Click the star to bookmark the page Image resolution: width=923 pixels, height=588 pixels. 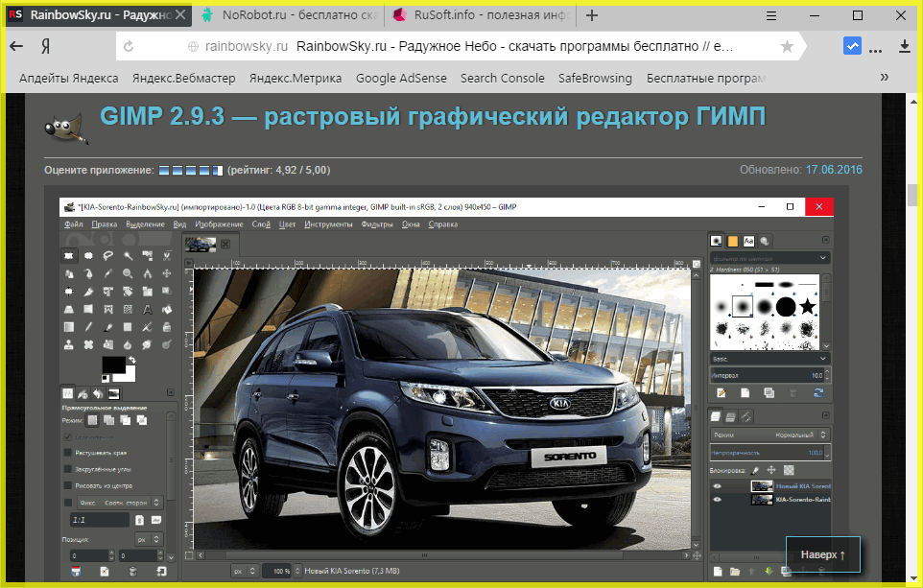pyautogui.click(x=787, y=46)
